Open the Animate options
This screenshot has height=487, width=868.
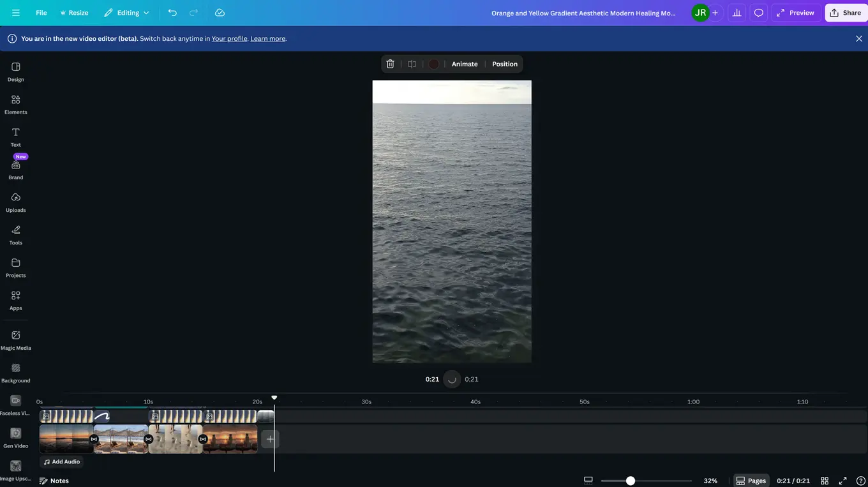(x=464, y=64)
